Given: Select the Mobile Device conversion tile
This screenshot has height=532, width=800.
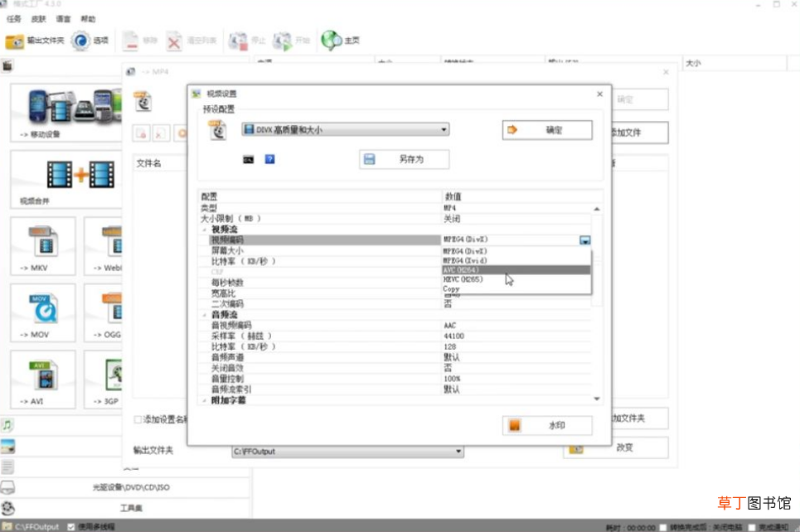Looking at the screenshot, I should point(66,113).
